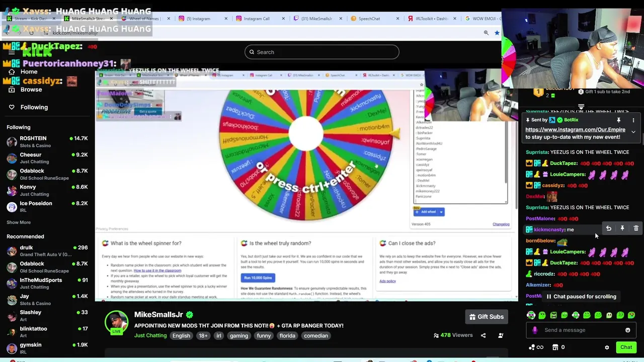Click the comedian tag
644x362 pixels.
(x=316, y=336)
